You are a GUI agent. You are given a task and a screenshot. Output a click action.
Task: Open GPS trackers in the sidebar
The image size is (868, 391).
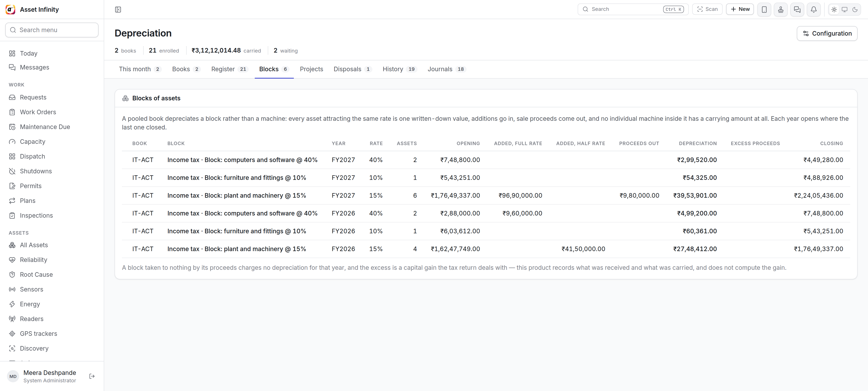[x=52, y=334]
